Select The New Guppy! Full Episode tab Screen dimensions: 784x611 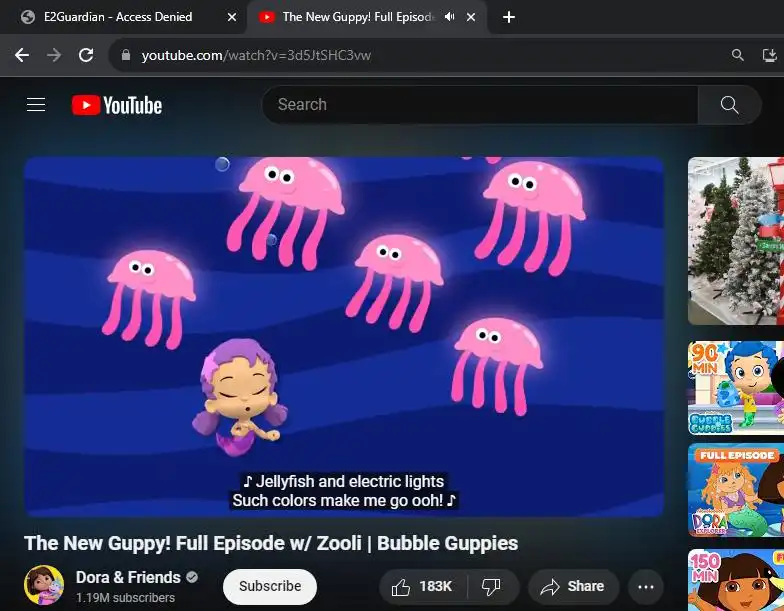(367, 17)
